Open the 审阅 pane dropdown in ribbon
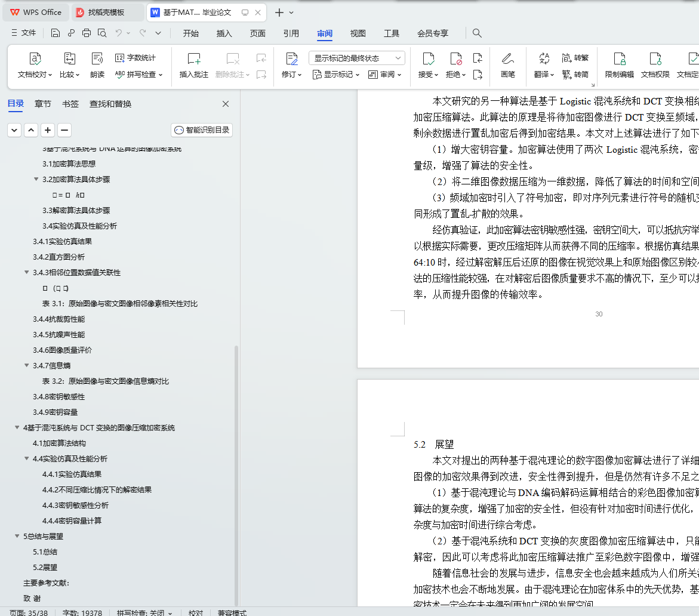 coord(385,75)
